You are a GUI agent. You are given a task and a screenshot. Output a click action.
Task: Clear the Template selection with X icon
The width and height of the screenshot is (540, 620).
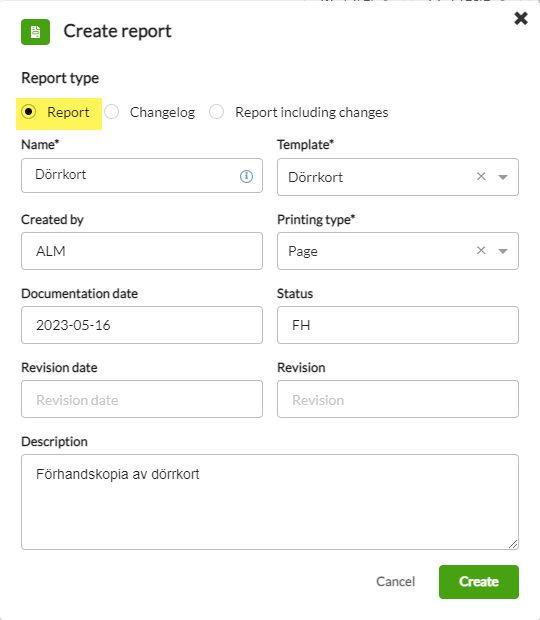tap(481, 176)
